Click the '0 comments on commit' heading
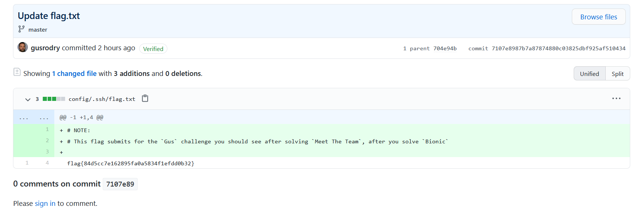644x223 pixels. coord(57,184)
